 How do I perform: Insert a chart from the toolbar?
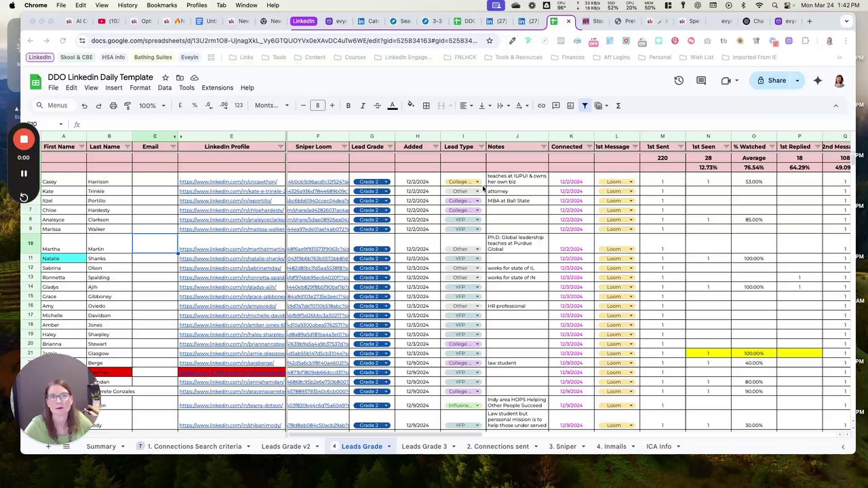tap(570, 106)
